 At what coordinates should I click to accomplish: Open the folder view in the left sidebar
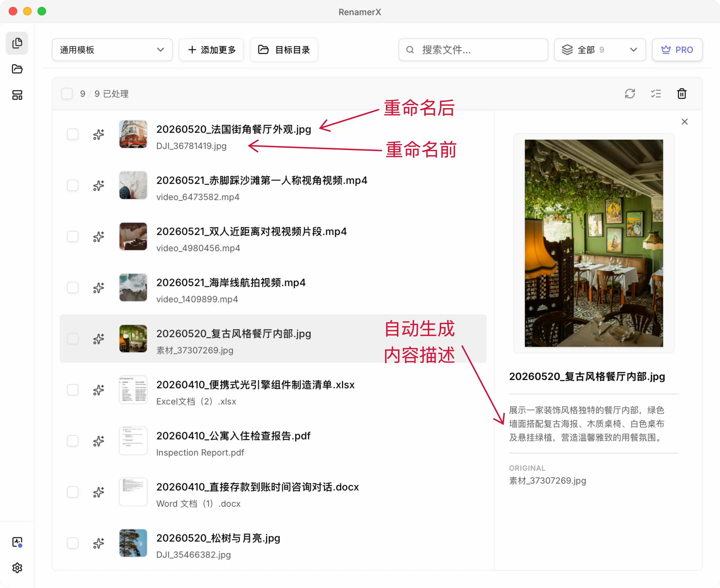pos(17,69)
